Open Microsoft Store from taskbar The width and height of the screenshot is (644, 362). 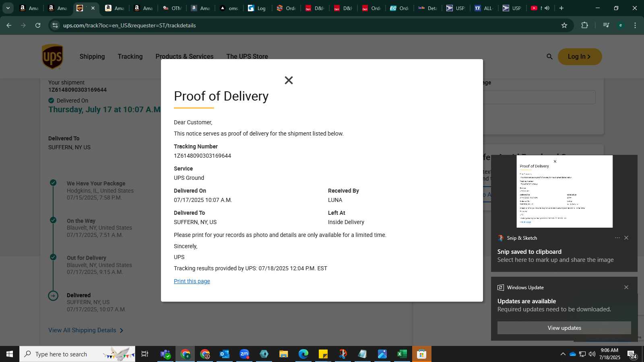[421, 354]
